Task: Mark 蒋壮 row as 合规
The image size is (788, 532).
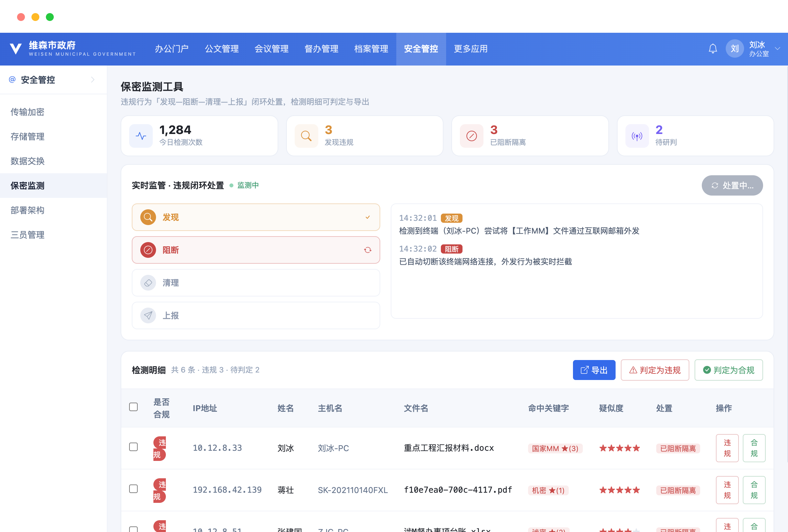Action: (754, 490)
